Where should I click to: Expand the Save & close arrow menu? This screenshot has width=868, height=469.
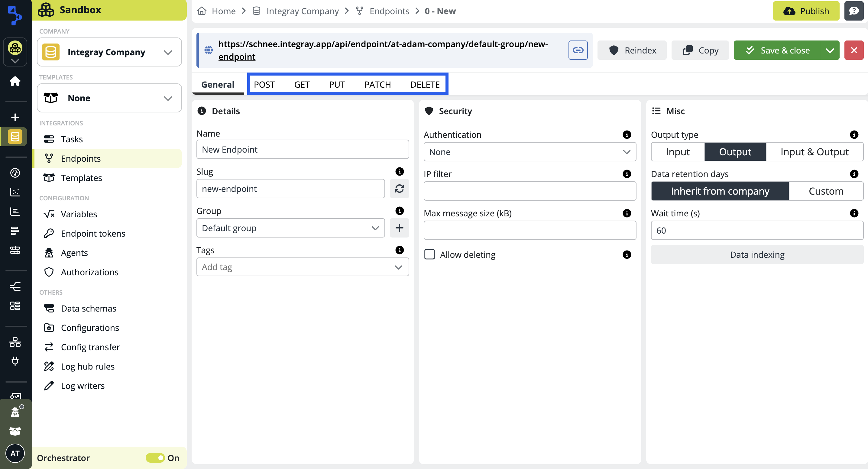click(830, 50)
